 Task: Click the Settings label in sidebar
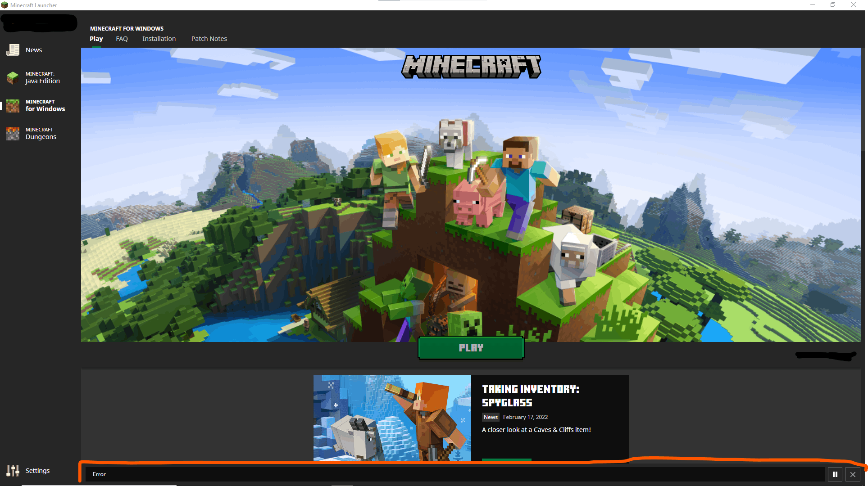pos(37,471)
